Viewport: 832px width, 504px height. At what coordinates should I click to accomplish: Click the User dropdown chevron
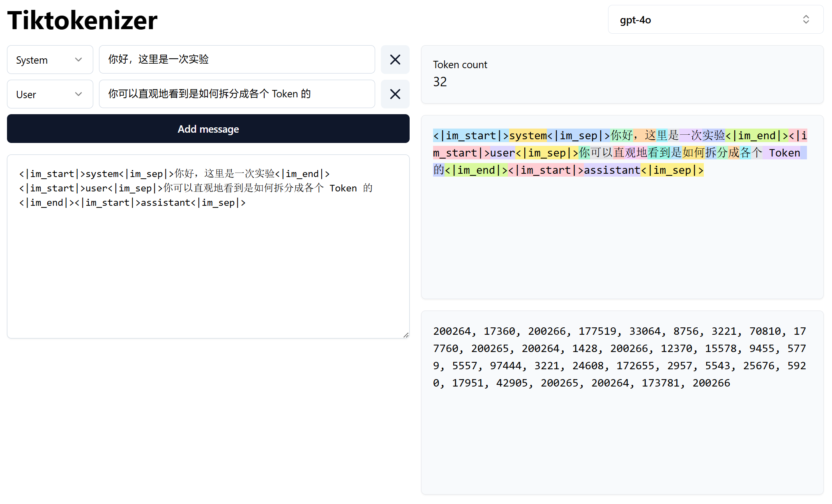78,94
